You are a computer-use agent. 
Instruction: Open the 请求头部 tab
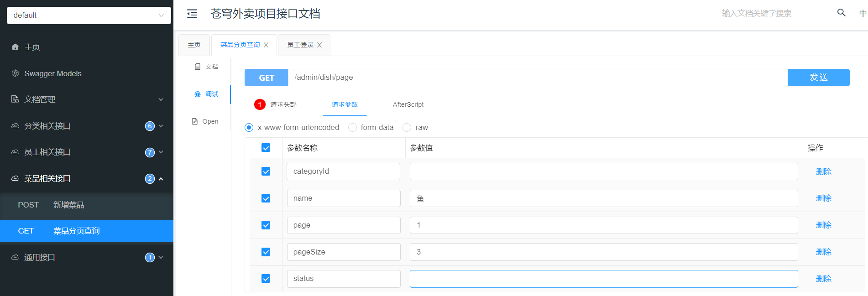click(x=283, y=104)
